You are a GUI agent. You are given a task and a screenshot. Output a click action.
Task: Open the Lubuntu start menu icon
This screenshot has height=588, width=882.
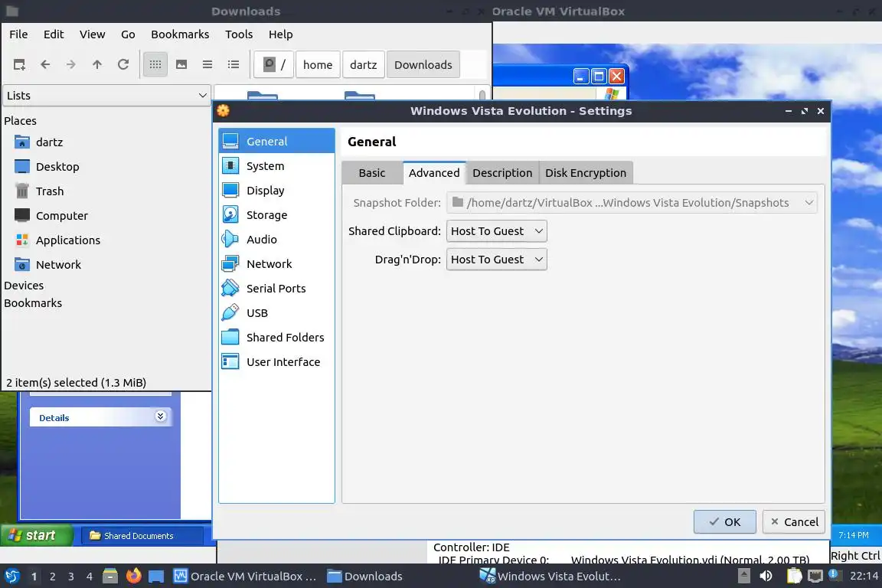coord(11,576)
